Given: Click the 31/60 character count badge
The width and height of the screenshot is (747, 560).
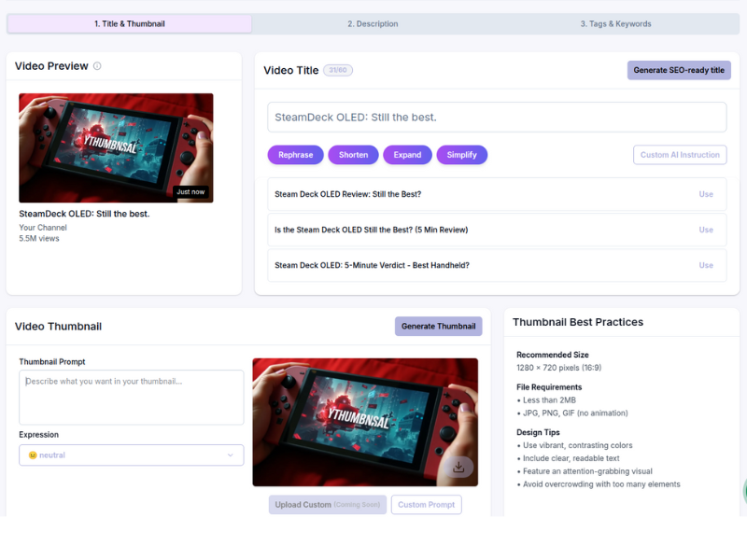Looking at the screenshot, I should click(x=338, y=70).
